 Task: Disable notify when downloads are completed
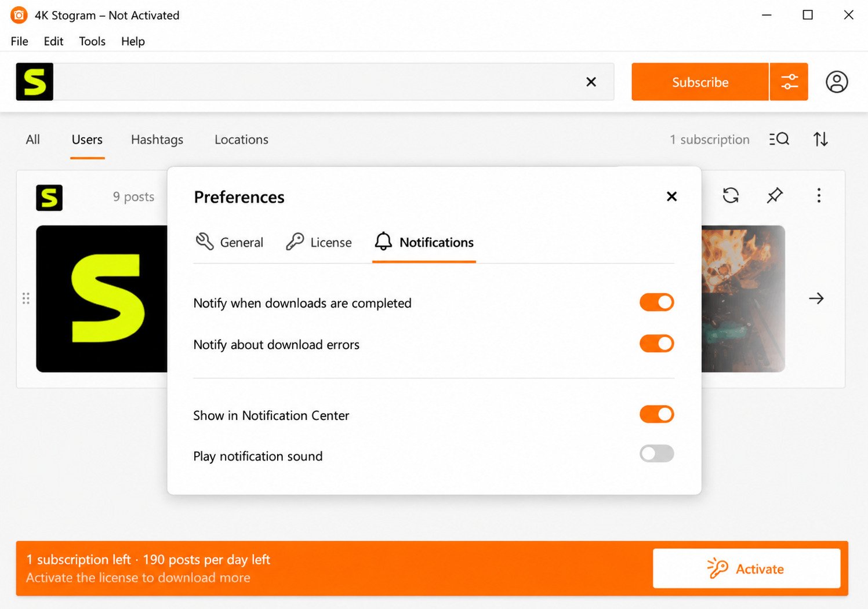(656, 302)
